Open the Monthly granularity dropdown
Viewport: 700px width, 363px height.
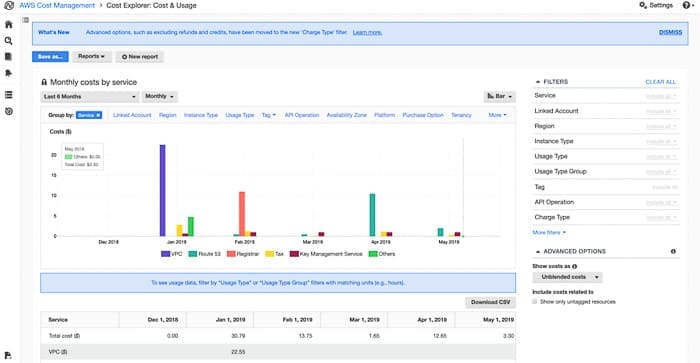(159, 96)
